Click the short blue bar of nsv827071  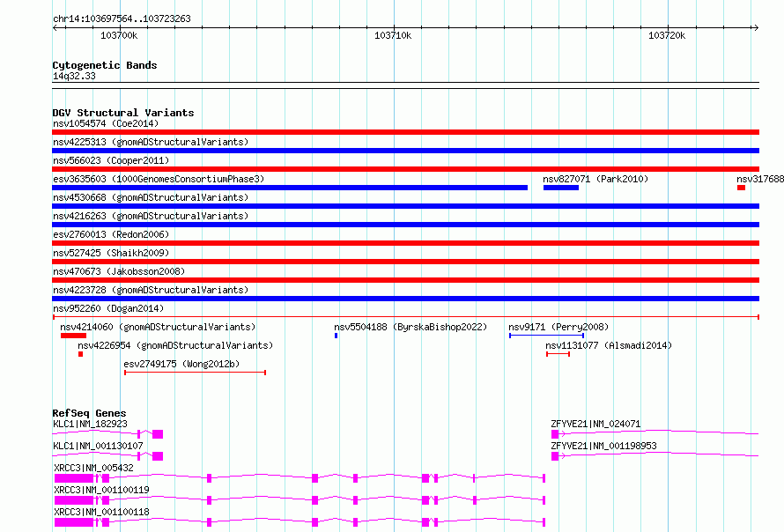click(561, 188)
